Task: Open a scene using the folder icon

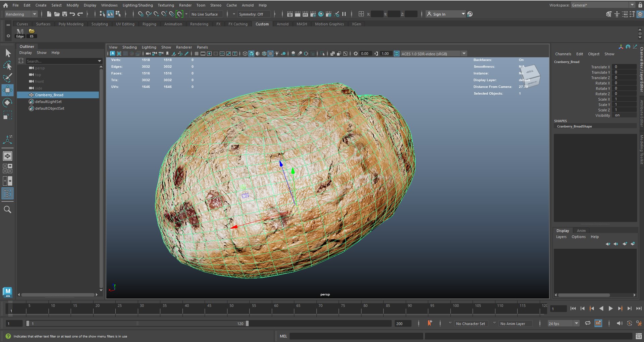Action: tap(57, 14)
